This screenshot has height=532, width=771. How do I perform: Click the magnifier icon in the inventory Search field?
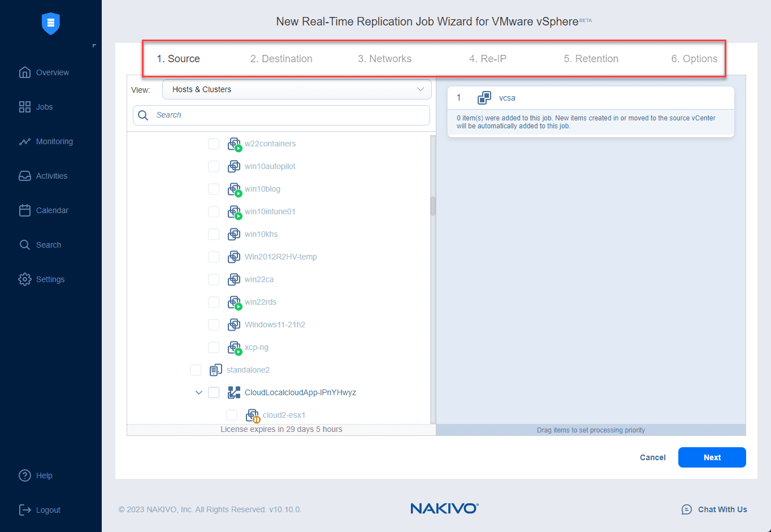click(x=144, y=115)
